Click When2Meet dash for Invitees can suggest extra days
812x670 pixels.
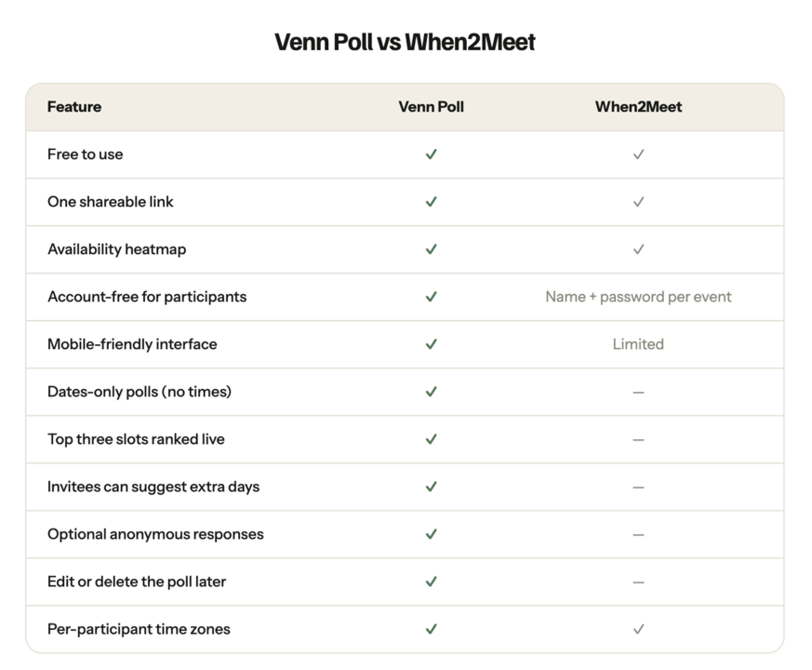coord(638,487)
